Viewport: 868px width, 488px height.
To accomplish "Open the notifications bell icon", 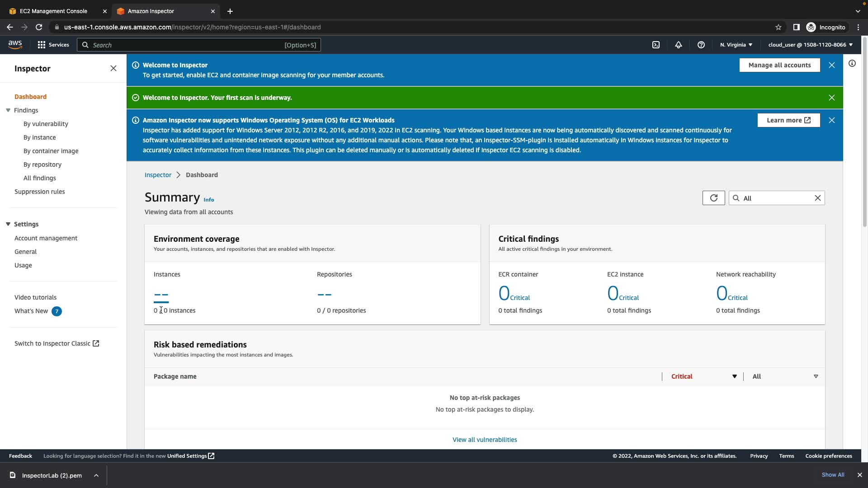I will coord(679,45).
